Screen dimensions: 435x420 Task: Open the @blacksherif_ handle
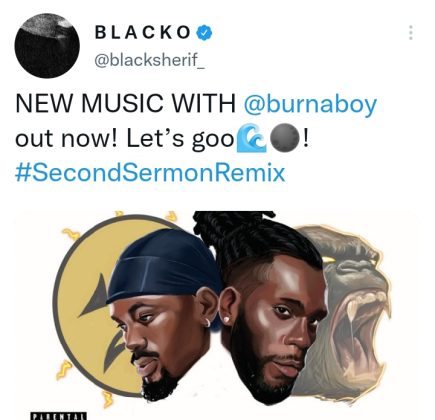tap(150, 60)
